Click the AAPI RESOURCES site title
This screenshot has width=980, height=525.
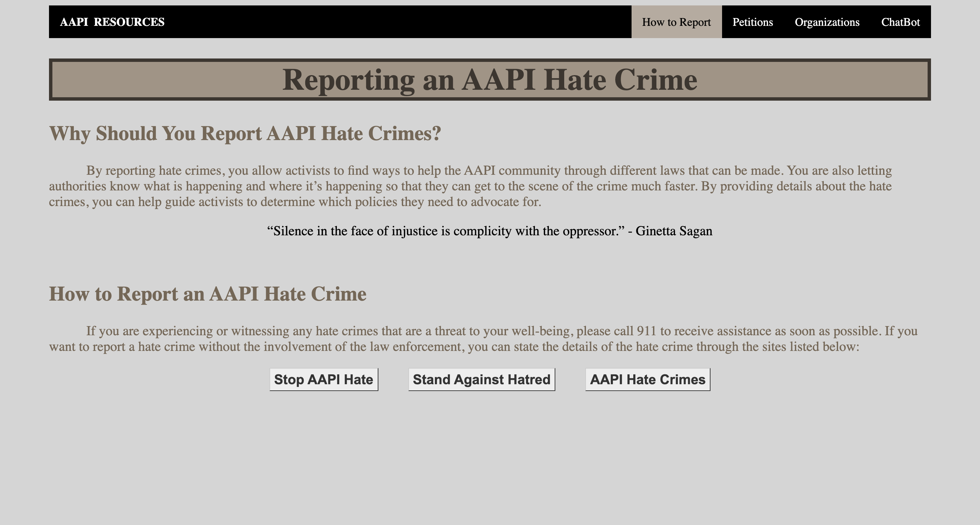coord(112,22)
